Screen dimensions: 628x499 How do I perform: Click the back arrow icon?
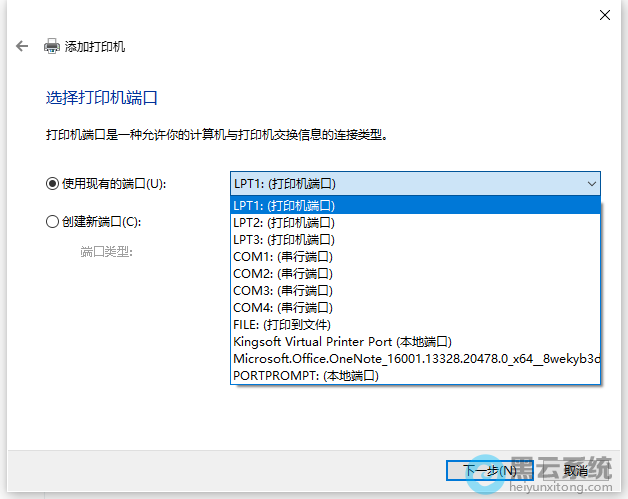coord(22,46)
